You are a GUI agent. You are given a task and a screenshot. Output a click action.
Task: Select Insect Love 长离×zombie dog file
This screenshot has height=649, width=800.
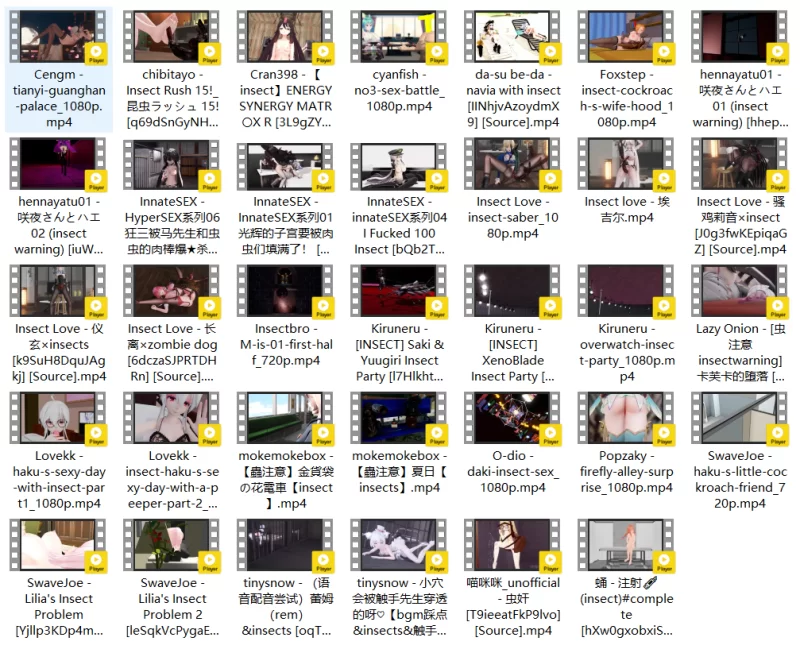172,324
